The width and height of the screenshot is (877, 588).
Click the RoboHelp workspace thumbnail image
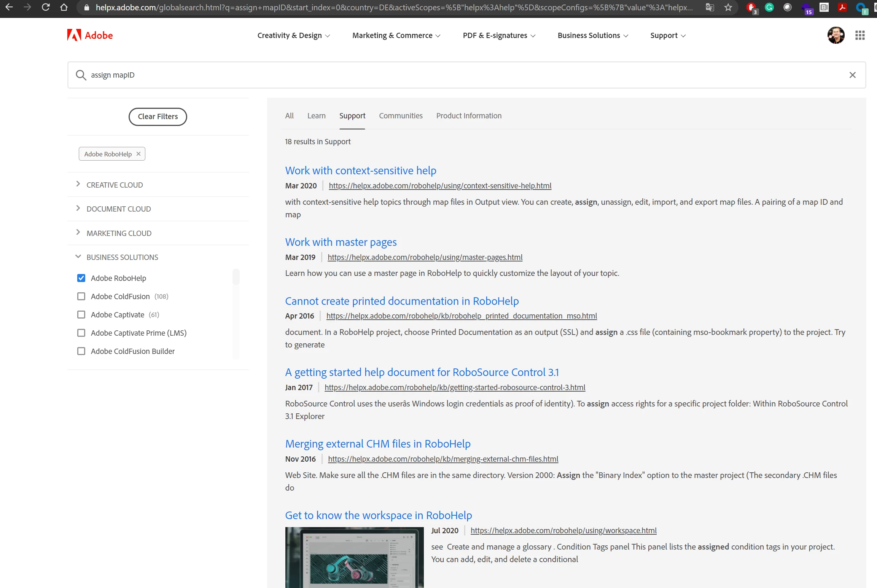tap(354, 557)
